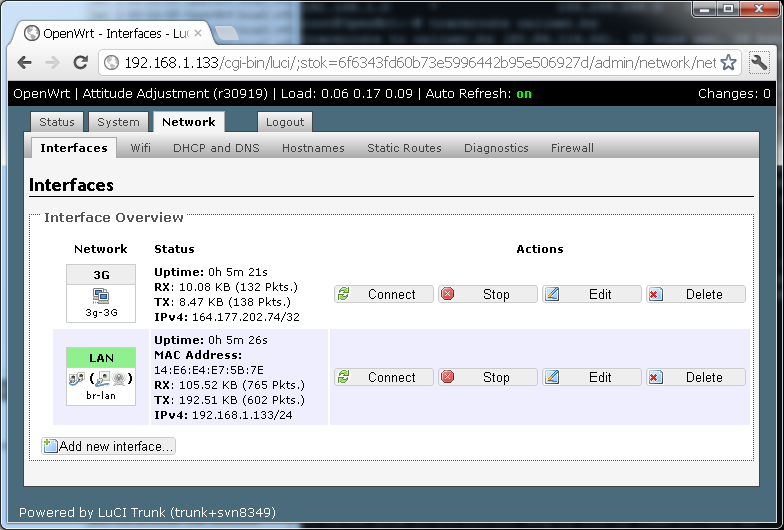The image size is (784, 530).
Task: Open the Status main tab
Action: click(56, 122)
